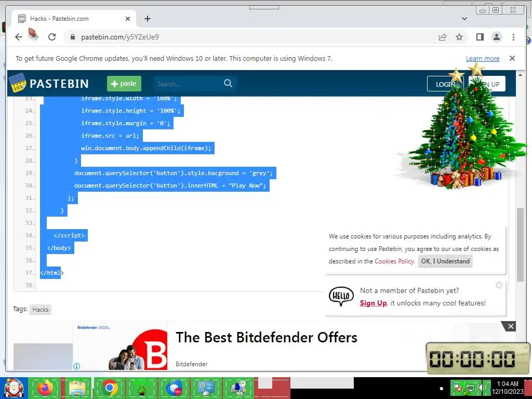Image resolution: width=532 pixels, height=399 pixels.
Task: Click the search magnifier icon
Action: [228, 83]
